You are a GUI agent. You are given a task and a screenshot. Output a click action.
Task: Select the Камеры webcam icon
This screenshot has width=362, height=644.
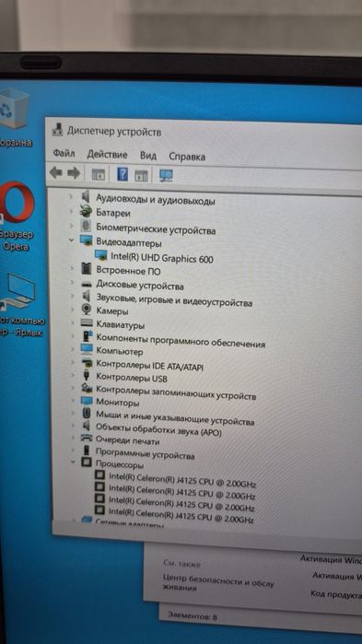(87, 309)
